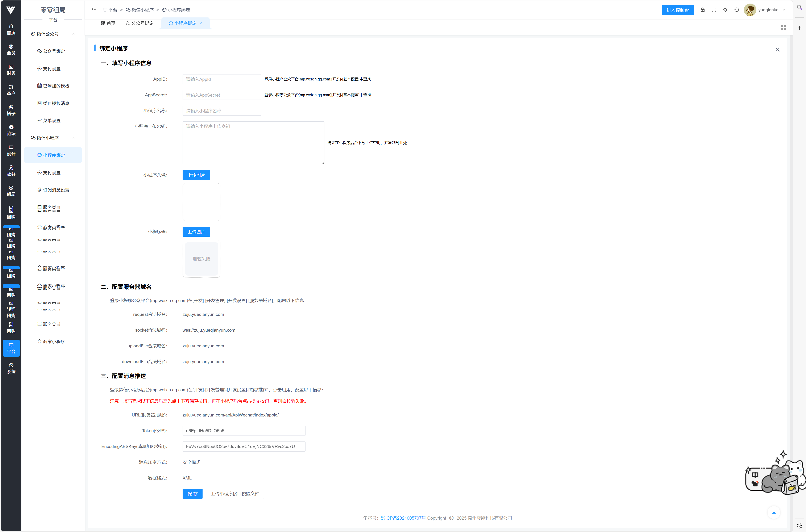Click 上传图片 for 小程序头像
Image resolution: width=806 pixels, height=532 pixels.
196,175
